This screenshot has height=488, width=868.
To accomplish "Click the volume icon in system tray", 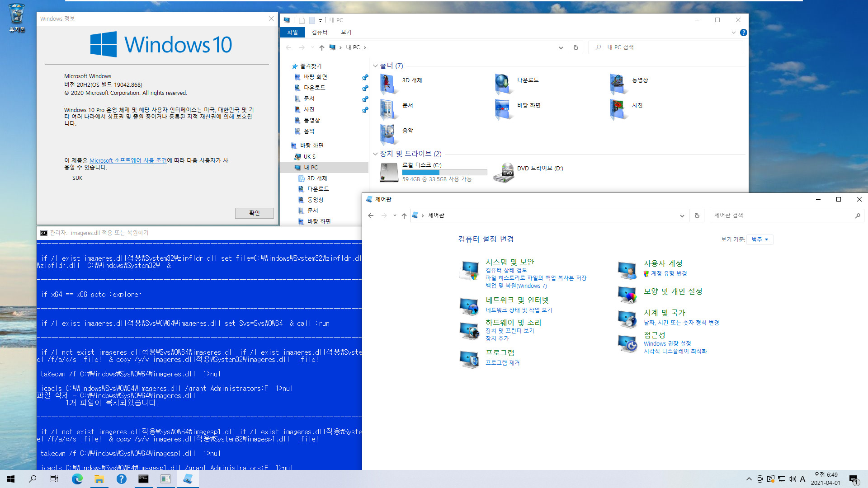I will coord(792,479).
